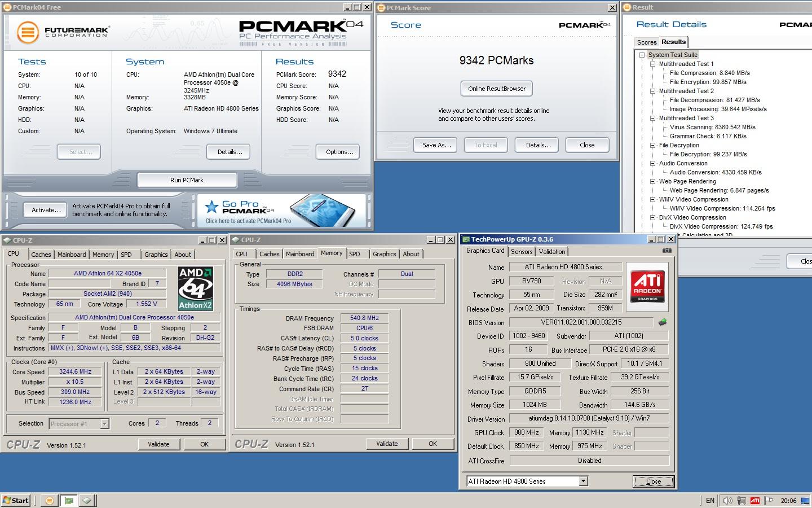Click the DRAM Frequency 540.8 MHz field
The image size is (812, 508).
click(364, 318)
